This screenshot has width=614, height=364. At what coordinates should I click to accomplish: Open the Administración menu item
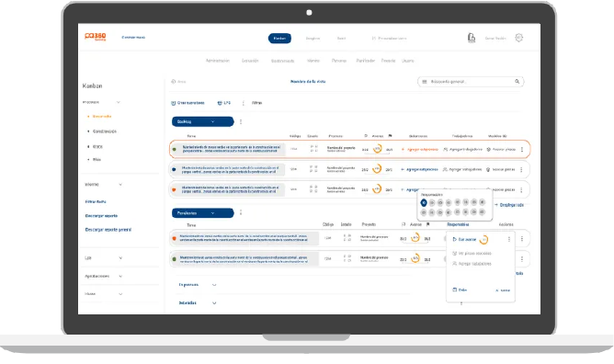pyautogui.click(x=217, y=61)
